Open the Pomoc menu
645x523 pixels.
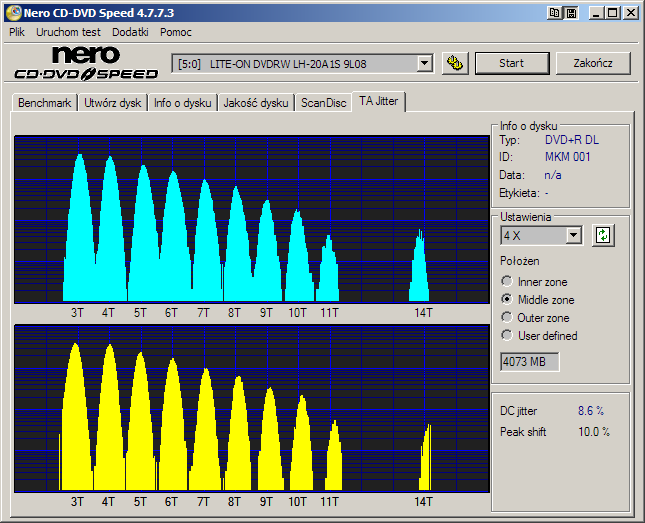(176, 32)
